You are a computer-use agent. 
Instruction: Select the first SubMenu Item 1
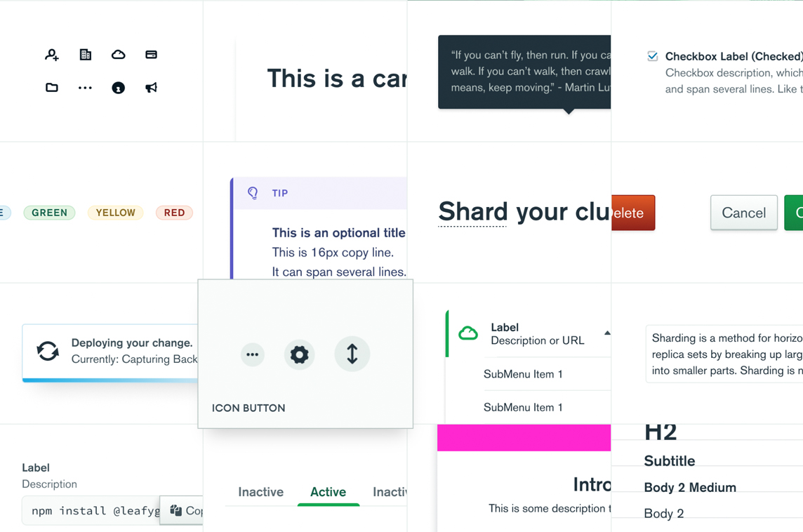click(x=523, y=374)
